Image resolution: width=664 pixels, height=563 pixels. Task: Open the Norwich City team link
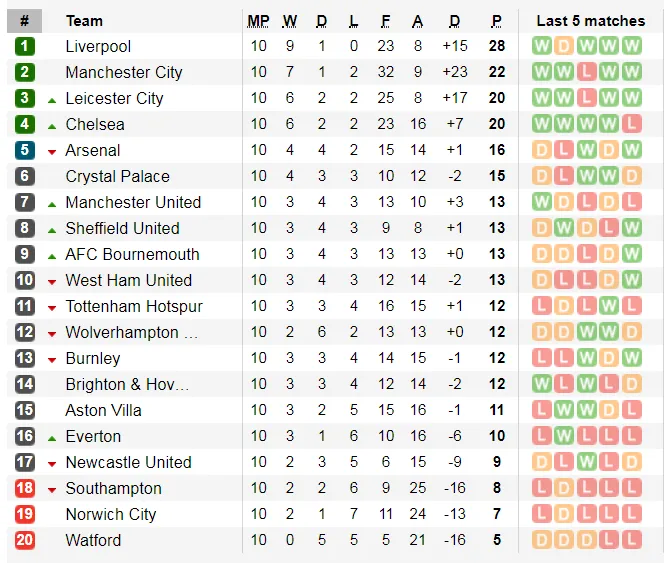pyautogui.click(x=111, y=514)
